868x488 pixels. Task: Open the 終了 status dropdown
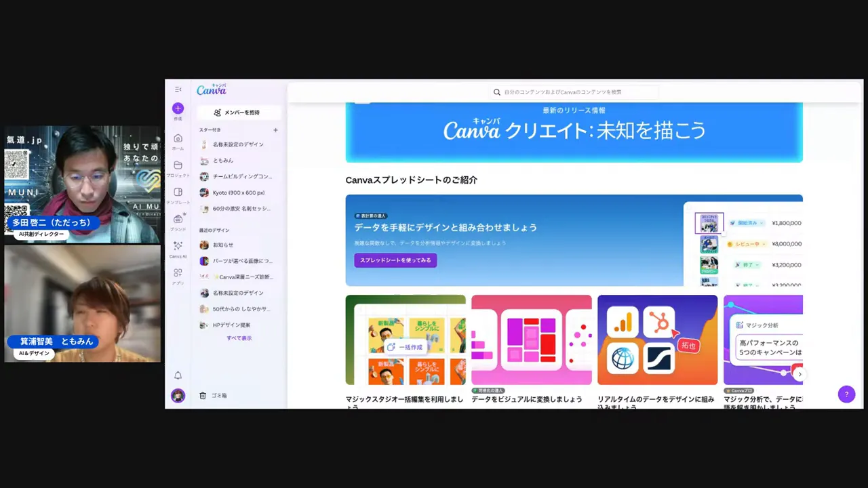click(746, 264)
